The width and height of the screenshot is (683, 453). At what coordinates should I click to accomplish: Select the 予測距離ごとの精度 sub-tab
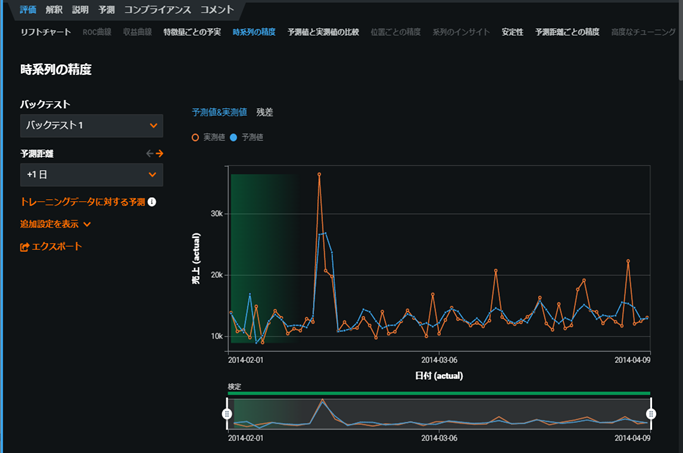point(567,32)
